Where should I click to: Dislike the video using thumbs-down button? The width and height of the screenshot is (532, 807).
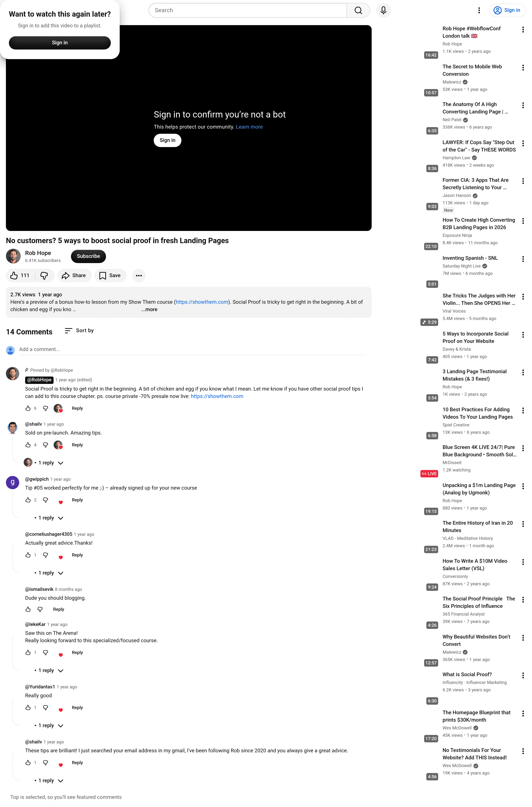[45, 276]
